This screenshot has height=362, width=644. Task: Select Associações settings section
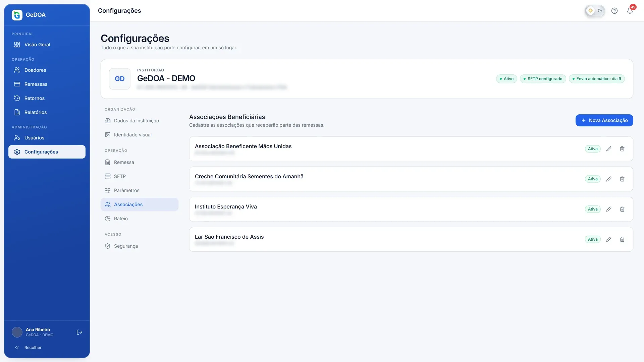click(140, 204)
